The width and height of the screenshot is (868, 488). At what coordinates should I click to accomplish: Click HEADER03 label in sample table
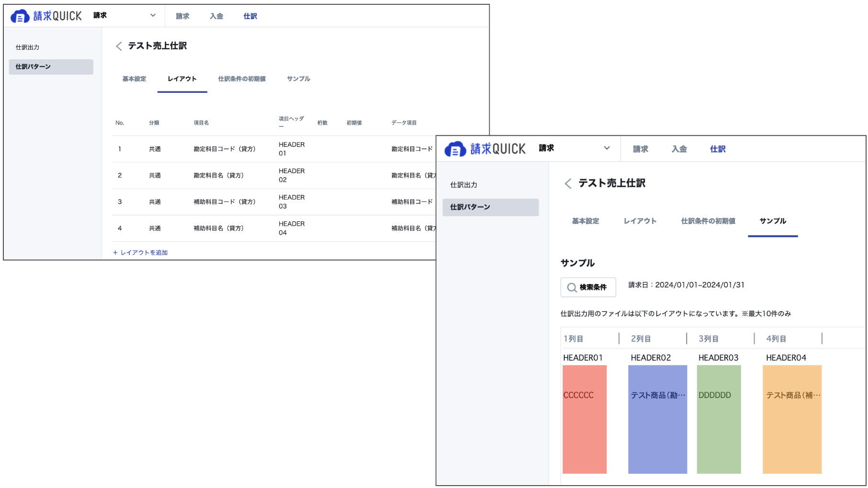point(718,358)
